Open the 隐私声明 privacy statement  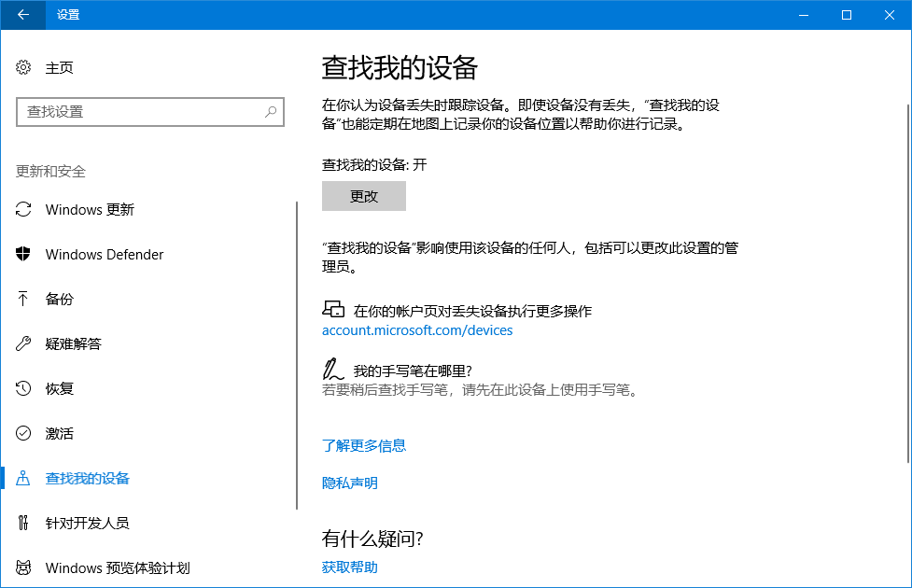(348, 483)
